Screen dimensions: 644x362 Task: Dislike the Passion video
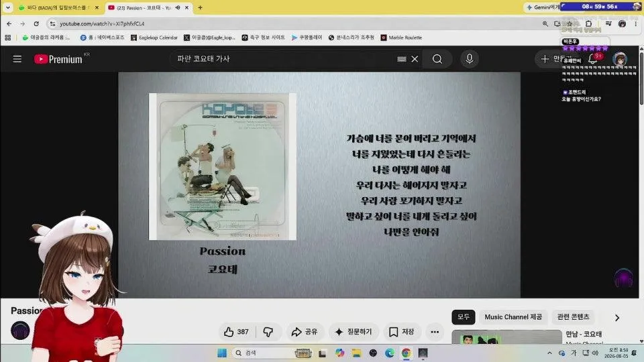(268, 332)
